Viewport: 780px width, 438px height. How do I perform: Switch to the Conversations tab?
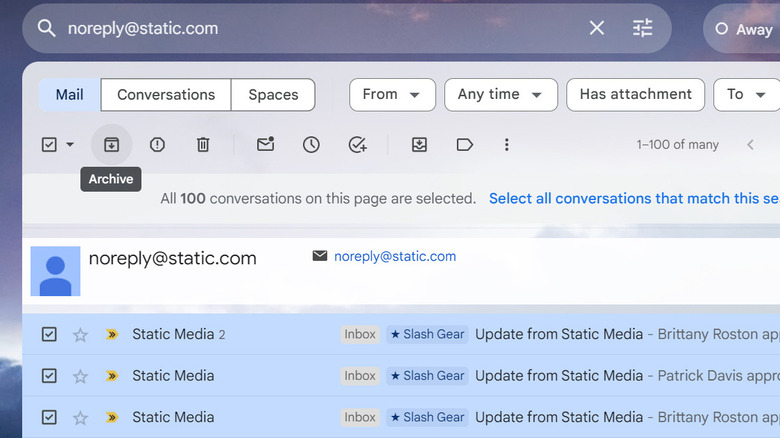[166, 94]
